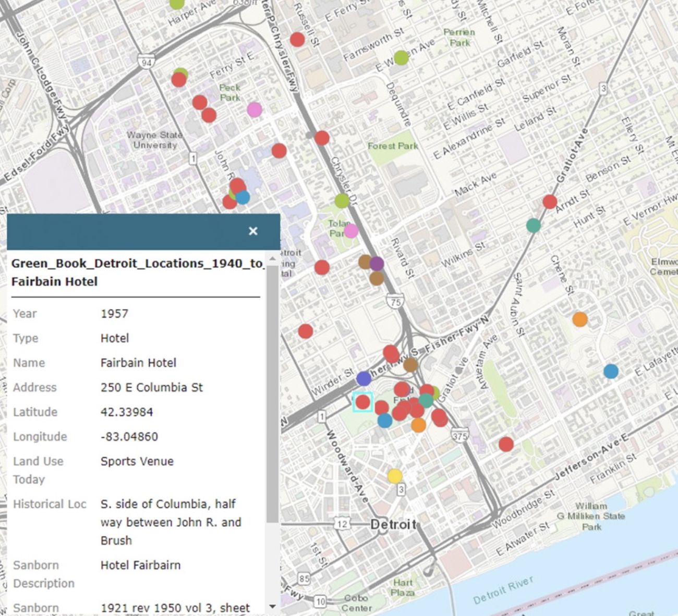678x616 pixels.
Task: Click the red marker on Russell St
Action: click(297, 39)
